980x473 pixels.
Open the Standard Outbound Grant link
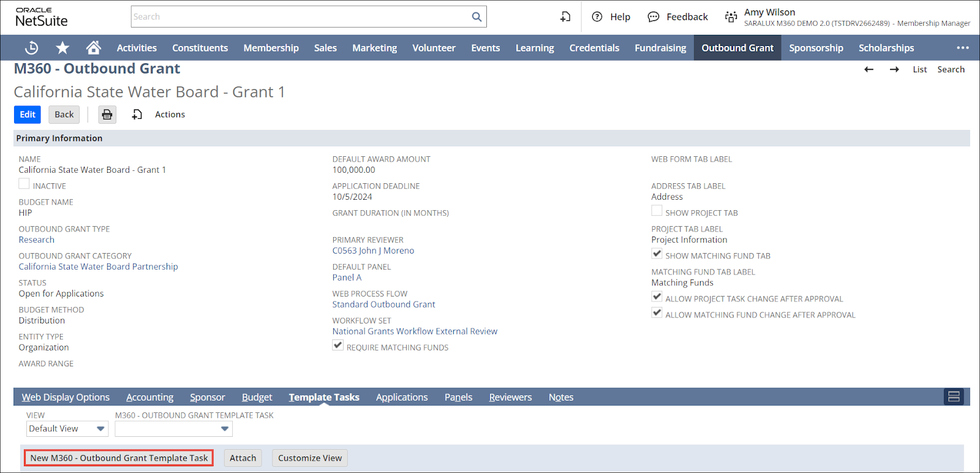tap(383, 305)
